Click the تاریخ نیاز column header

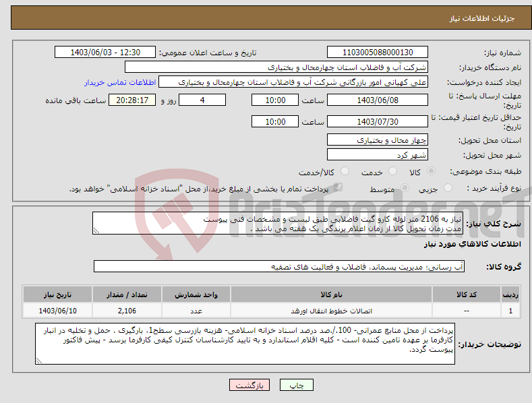[x=57, y=294]
